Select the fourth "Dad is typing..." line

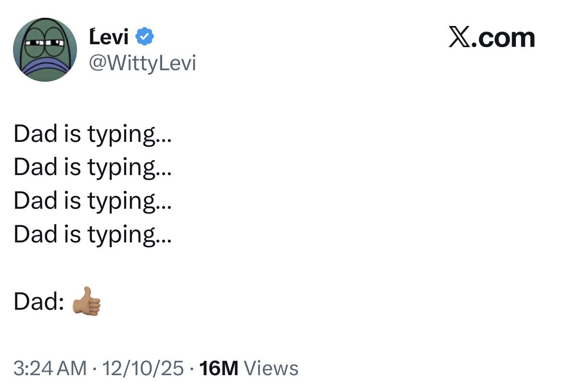[92, 234]
